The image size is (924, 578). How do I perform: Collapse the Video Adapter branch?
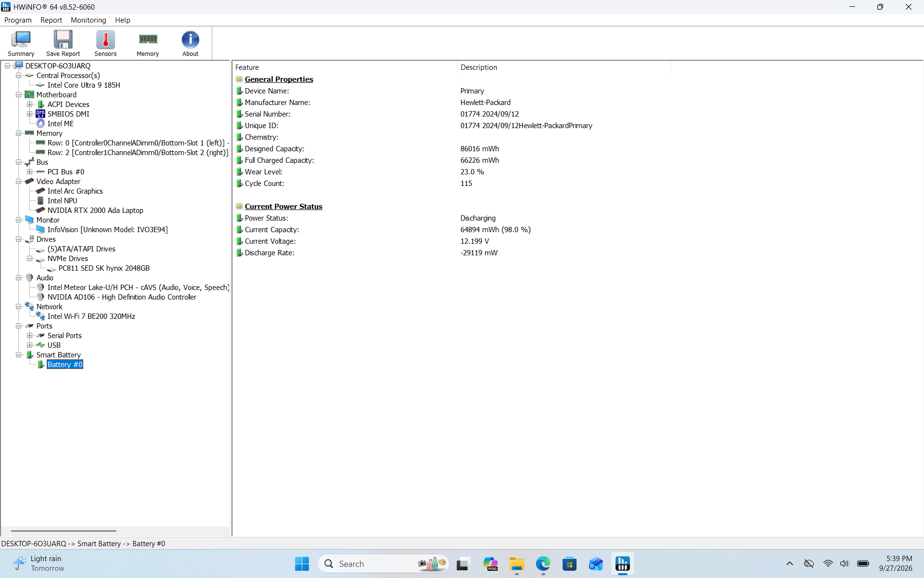(19, 182)
